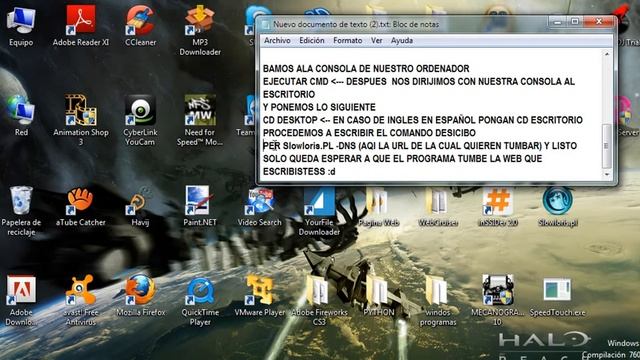Click the CyberLink YouCam icon

click(x=140, y=120)
